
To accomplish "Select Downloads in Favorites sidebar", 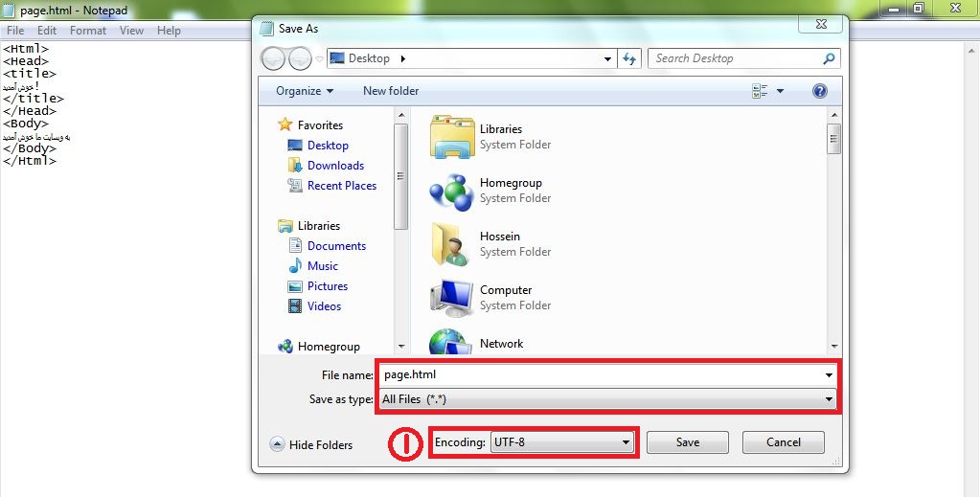I will tap(335, 166).
